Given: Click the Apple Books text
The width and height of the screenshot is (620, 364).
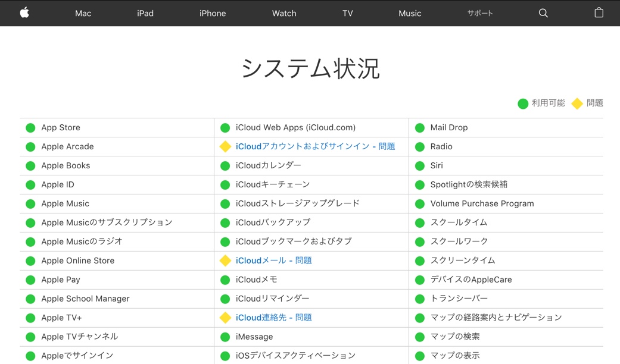Looking at the screenshot, I should click(x=66, y=165).
